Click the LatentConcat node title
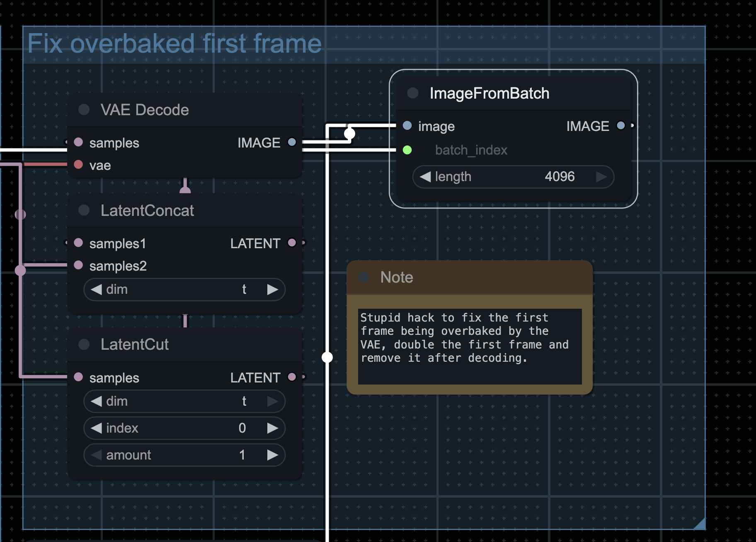Viewport: 756px width, 542px height. (x=147, y=211)
